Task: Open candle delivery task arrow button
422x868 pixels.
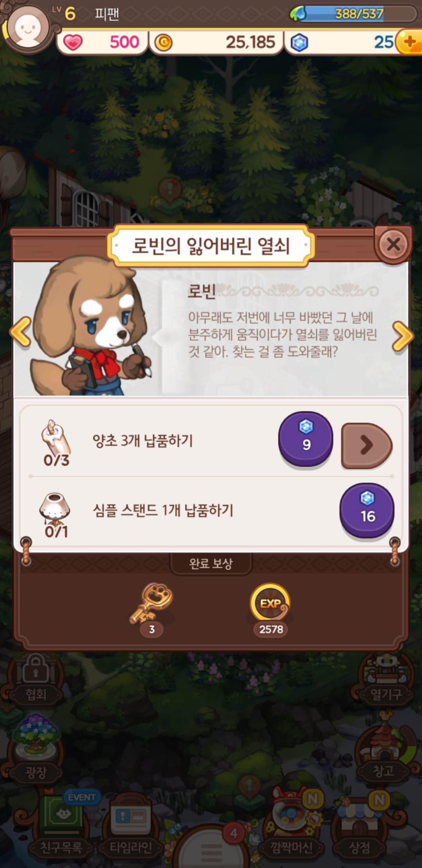Action: coord(367,445)
